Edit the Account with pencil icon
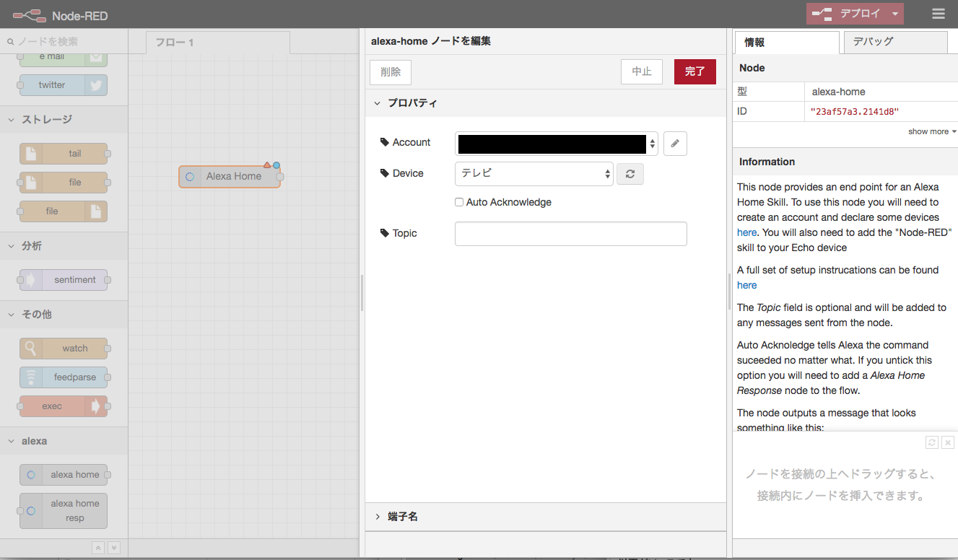 pos(675,144)
